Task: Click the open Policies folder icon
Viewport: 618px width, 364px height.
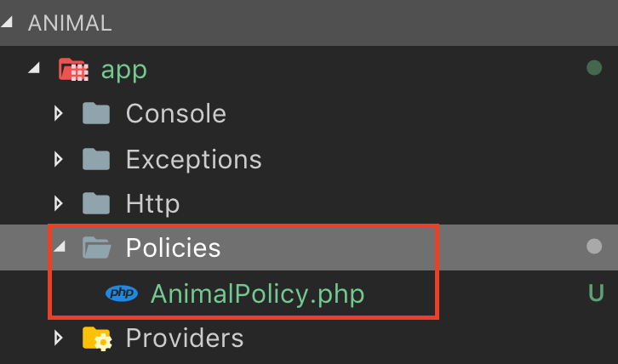Action: [97, 247]
